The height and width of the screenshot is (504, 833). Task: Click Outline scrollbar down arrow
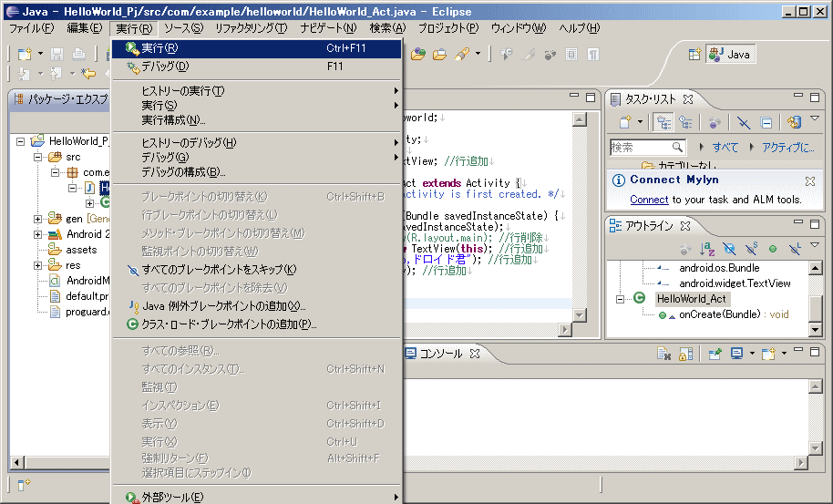click(x=815, y=330)
